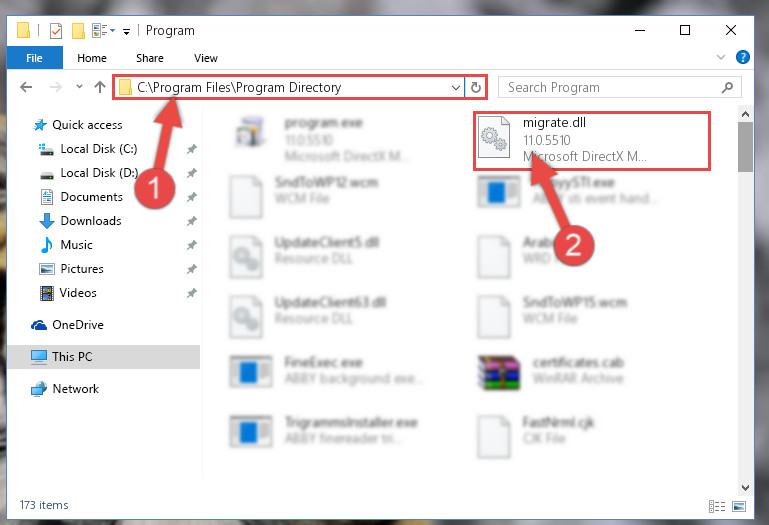This screenshot has height=525, width=769.
Task: Switch to large icons view in status bar
Action: click(x=739, y=506)
